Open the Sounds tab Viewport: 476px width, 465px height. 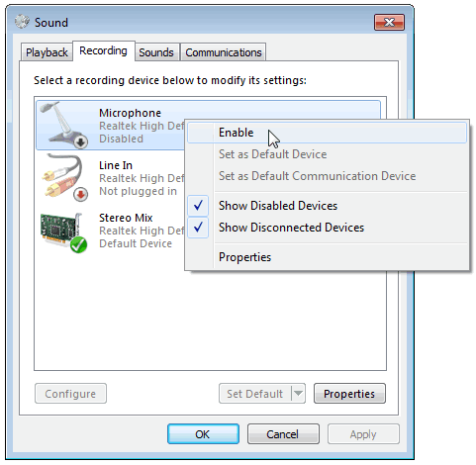[156, 52]
